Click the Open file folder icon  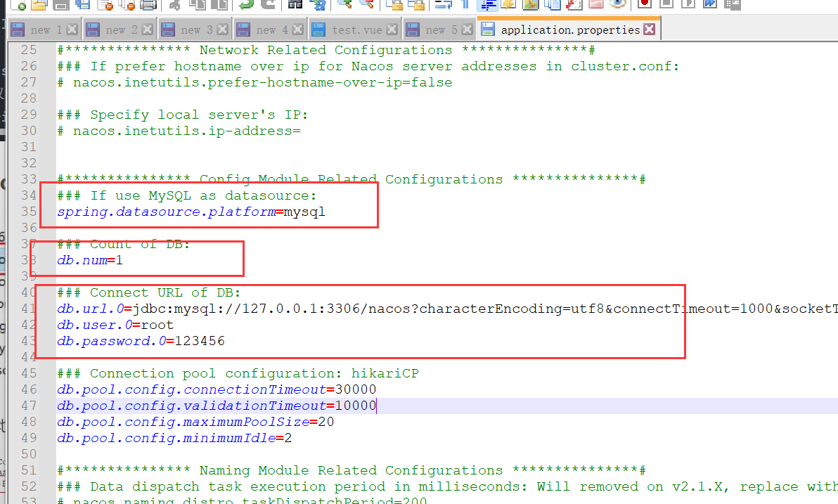point(39,5)
